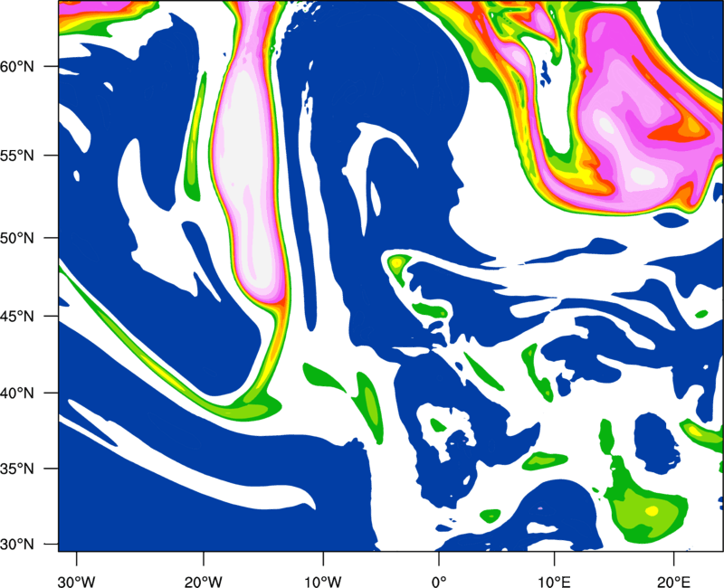The image size is (724, 588).
Task: Click the 20°W longitude label
Action: tap(204, 582)
